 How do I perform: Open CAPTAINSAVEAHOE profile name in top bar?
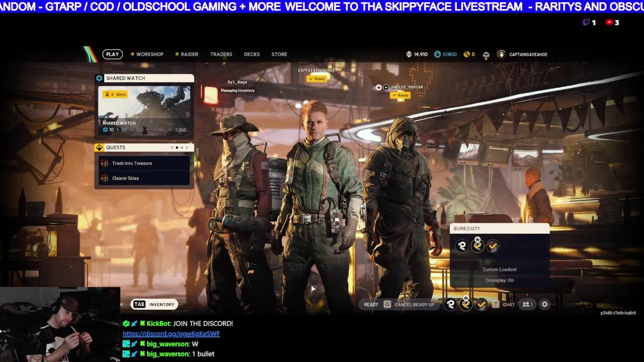point(528,54)
